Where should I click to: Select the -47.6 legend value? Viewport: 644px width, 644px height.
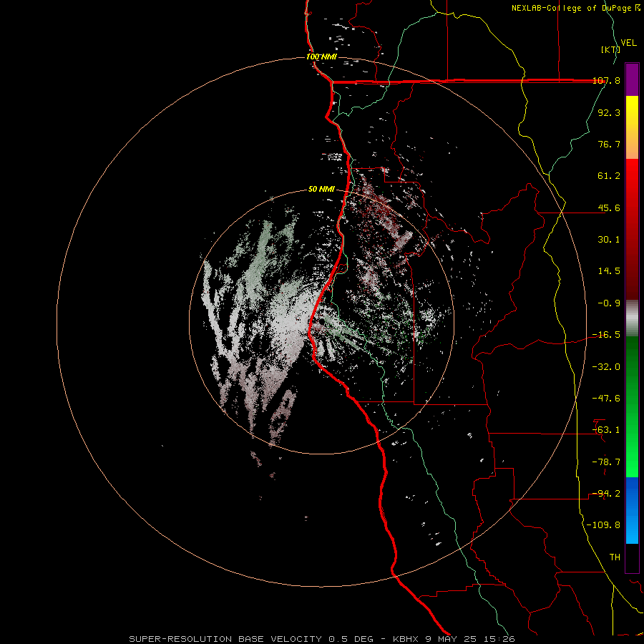tap(606, 399)
